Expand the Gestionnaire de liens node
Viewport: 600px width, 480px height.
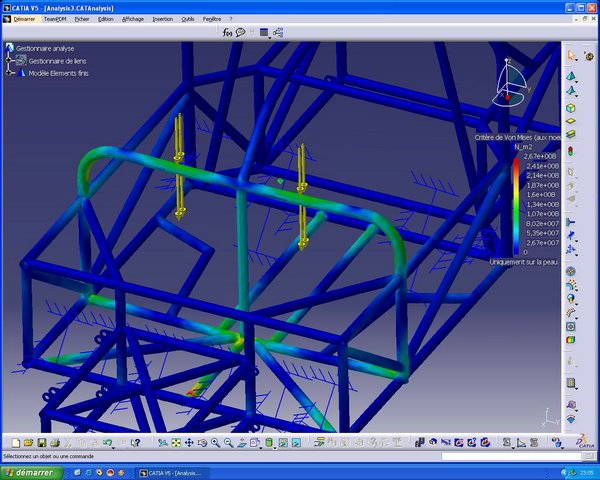tap(9, 60)
